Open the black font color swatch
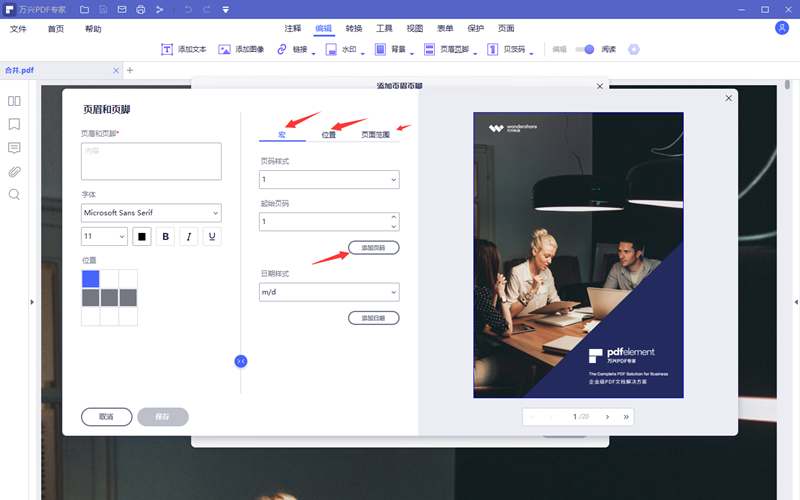The width and height of the screenshot is (800, 500). pyautogui.click(x=142, y=237)
